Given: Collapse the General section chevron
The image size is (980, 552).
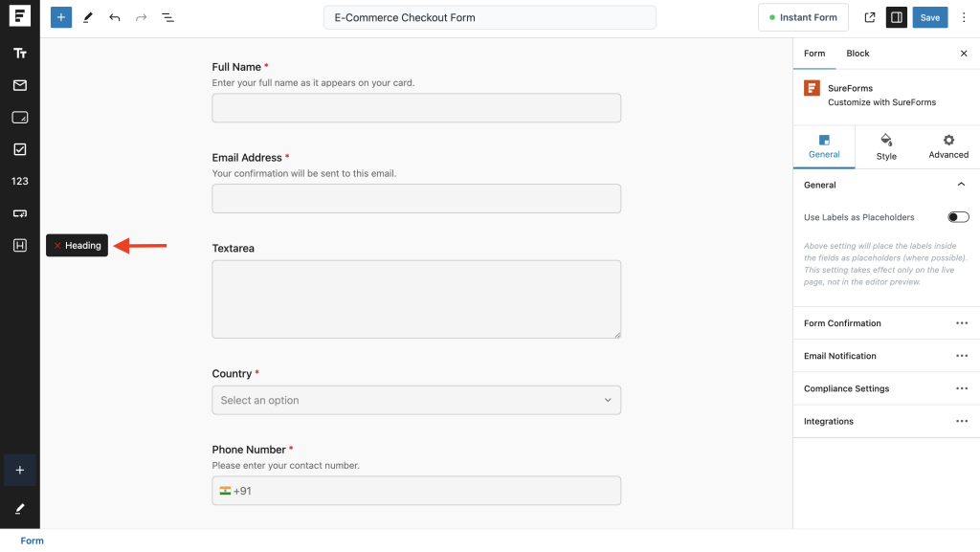Looking at the screenshot, I should [961, 185].
